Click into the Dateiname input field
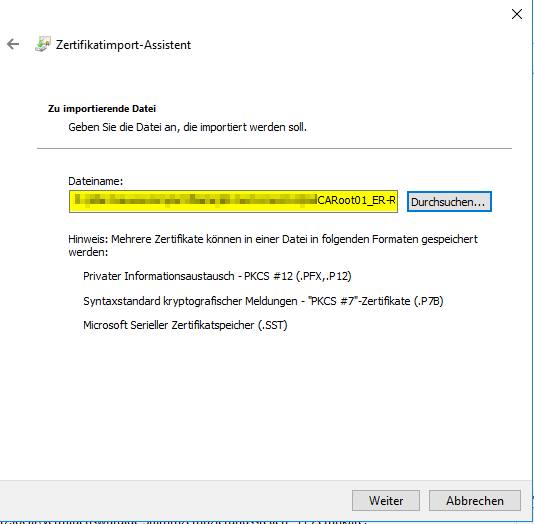 (233, 202)
